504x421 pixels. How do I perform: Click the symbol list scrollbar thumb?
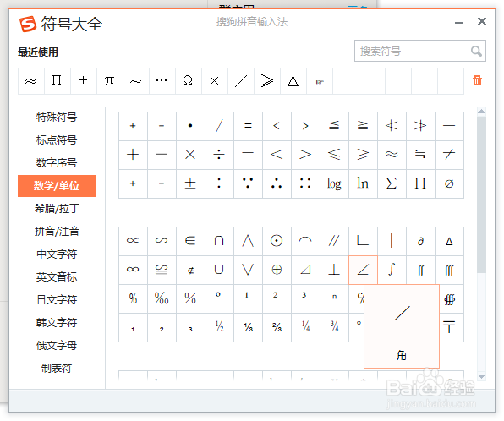pos(481,194)
